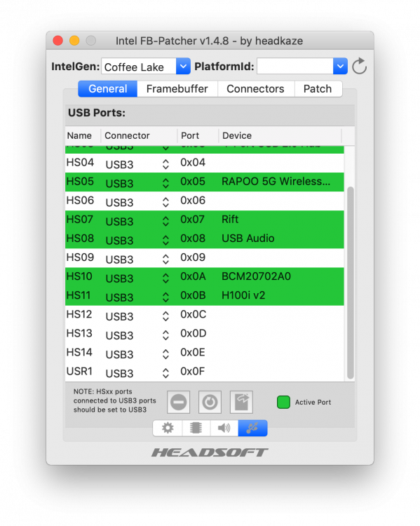Click the USR1 port name

79,371
